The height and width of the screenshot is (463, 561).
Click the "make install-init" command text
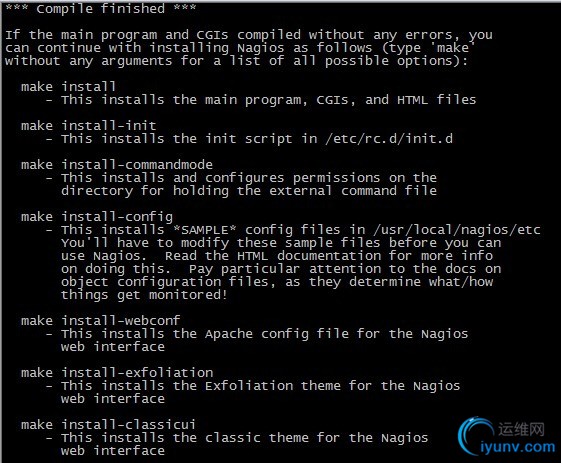[x=88, y=126]
